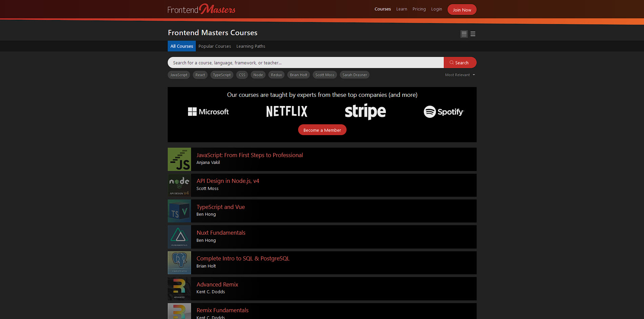644x319 pixels.
Task: Open Complete Intro to SQL & PostgreSQL link
Action: click(x=243, y=258)
